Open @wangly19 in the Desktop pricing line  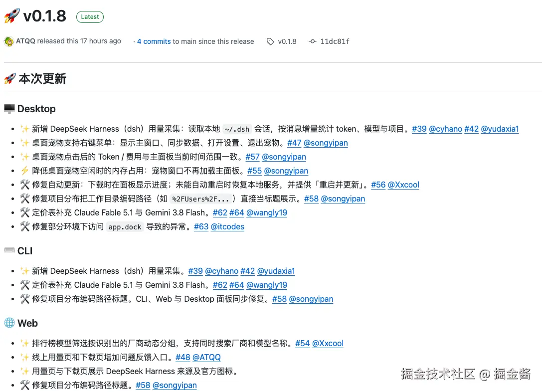[266, 212]
